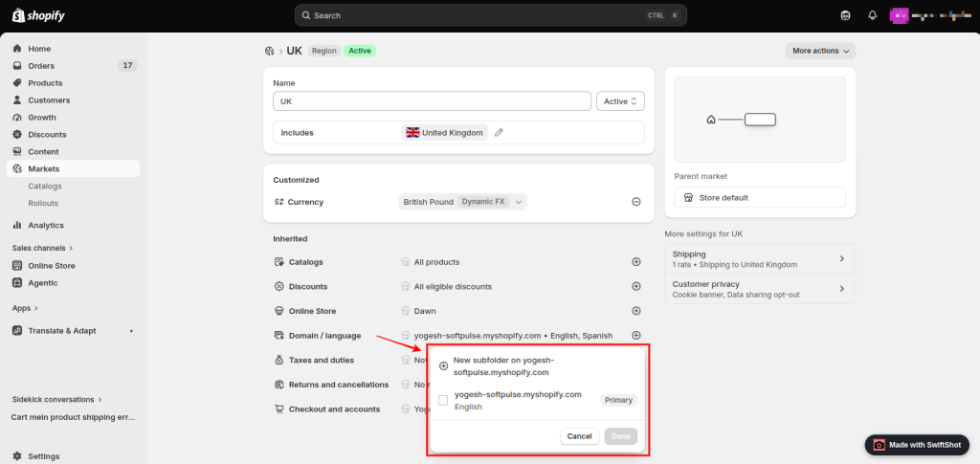The image size is (980, 464).
Task: Select Markets in sidebar
Action: [x=73, y=168]
